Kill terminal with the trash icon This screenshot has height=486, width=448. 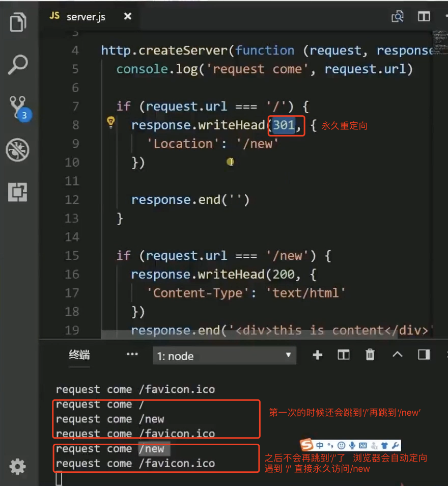tap(370, 355)
